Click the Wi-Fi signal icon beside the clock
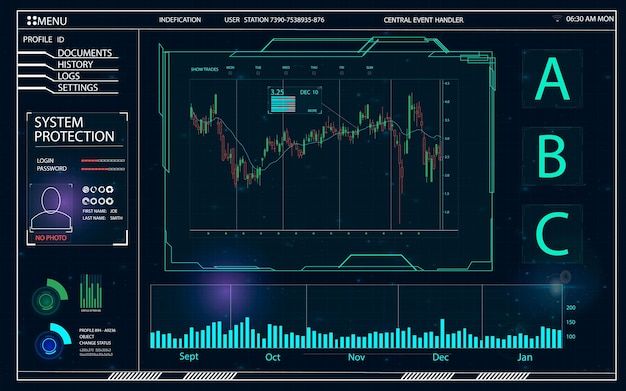Screen dimensions: 626x391 557,18
